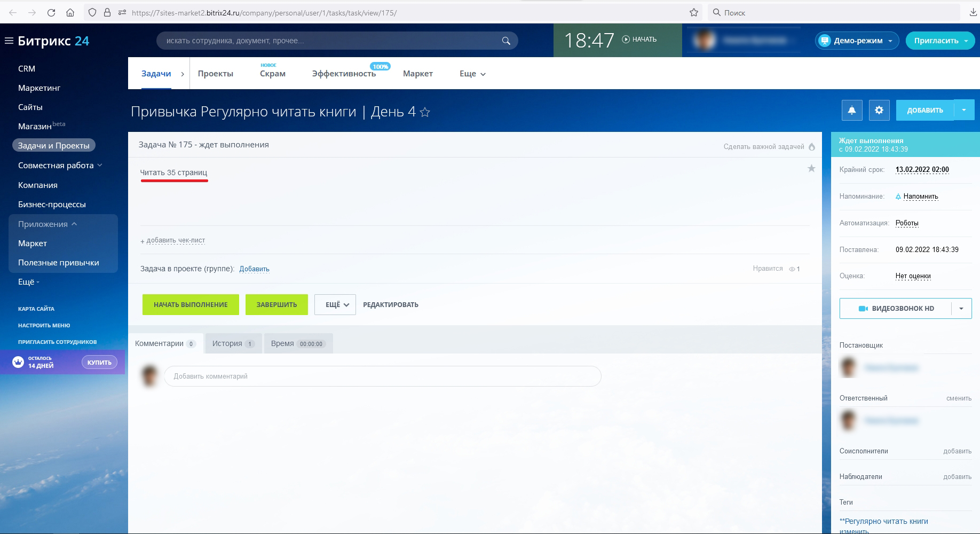Open the 'Маркет' top tab

[x=418, y=74]
